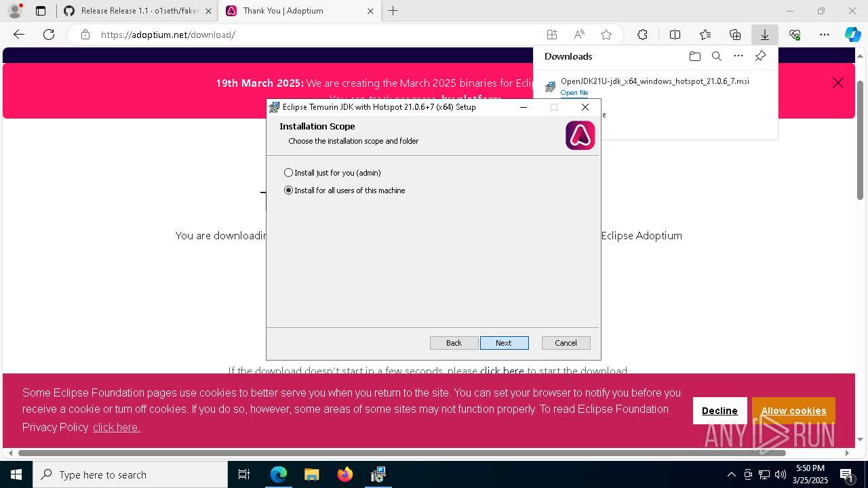Open more options in Downloads panel

click(738, 56)
